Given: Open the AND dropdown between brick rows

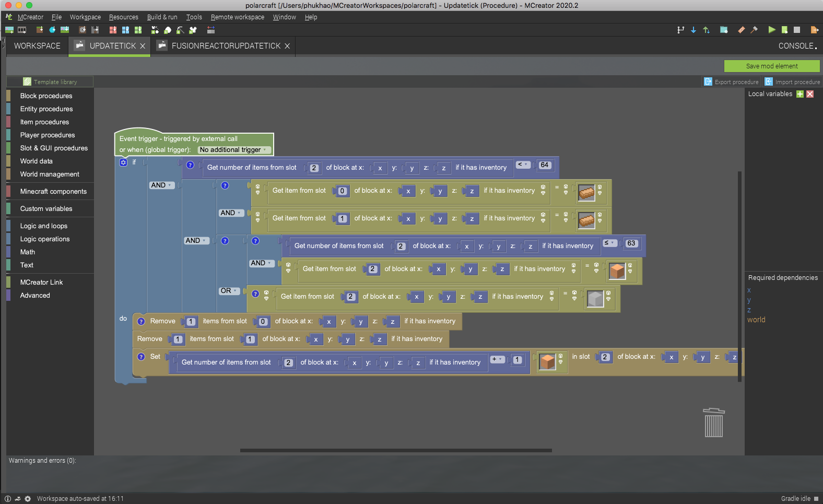Looking at the screenshot, I should pyautogui.click(x=231, y=213).
